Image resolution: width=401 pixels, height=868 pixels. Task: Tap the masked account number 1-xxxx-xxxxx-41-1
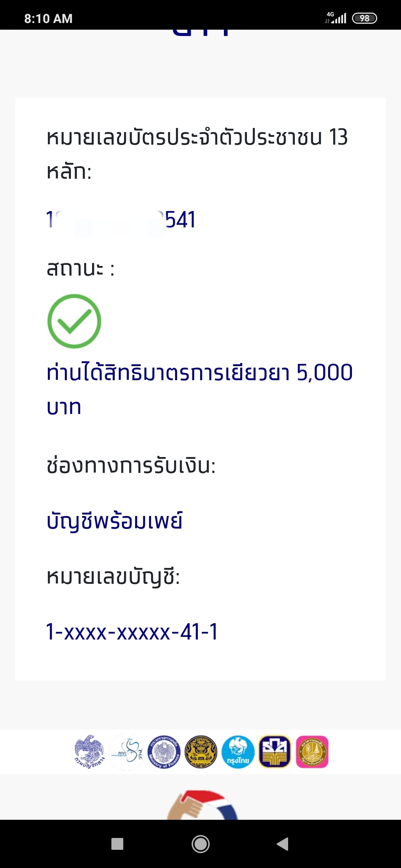(x=132, y=632)
